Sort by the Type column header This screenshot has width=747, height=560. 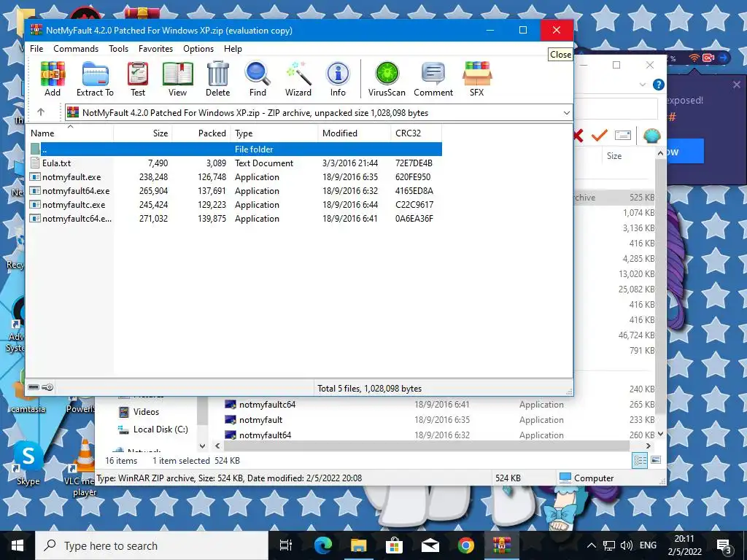[274, 133]
